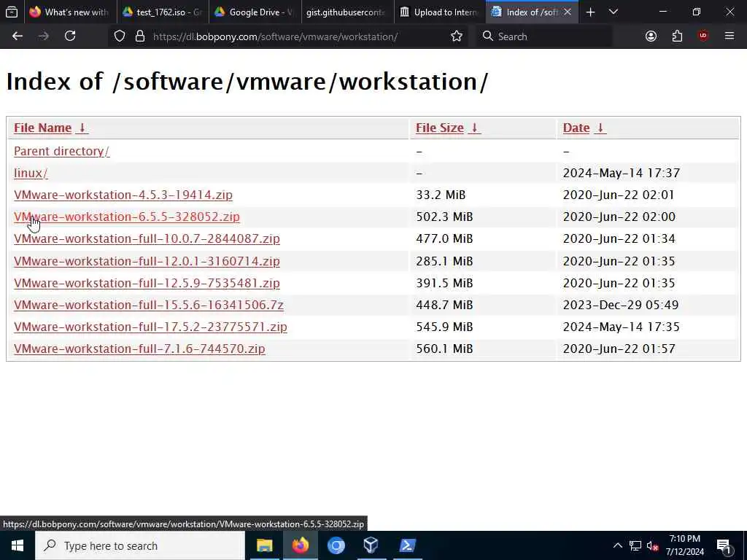747x560 pixels.
Task: Close the Index of /software tab
Action: click(x=568, y=12)
